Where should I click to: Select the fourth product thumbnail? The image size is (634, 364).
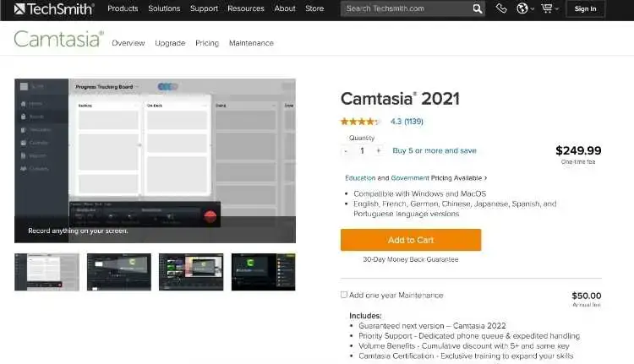pyautogui.click(x=263, y=272)
